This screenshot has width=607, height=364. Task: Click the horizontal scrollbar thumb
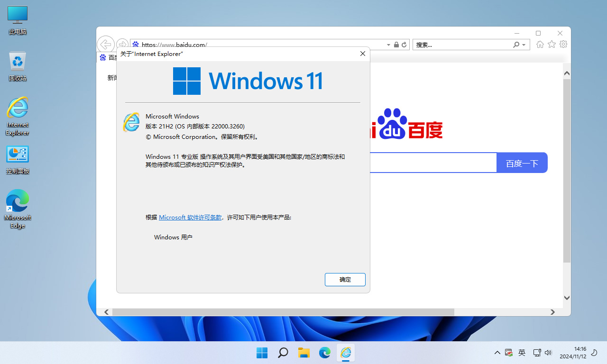click(x=283, y=312)
